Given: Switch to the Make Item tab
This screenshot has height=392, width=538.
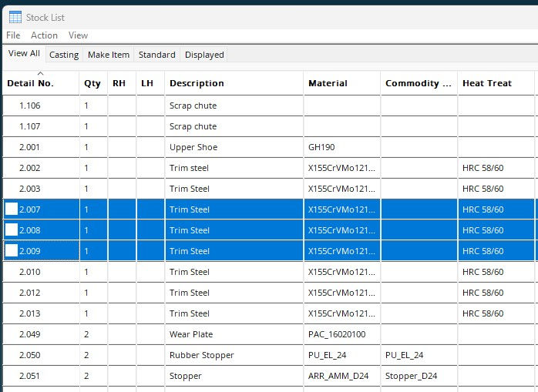Looking at the screenshot, I should (109, 55).
